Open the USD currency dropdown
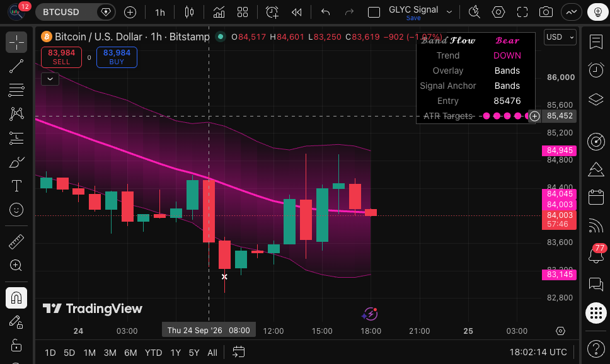610x364 pixels. click(560, 37)
